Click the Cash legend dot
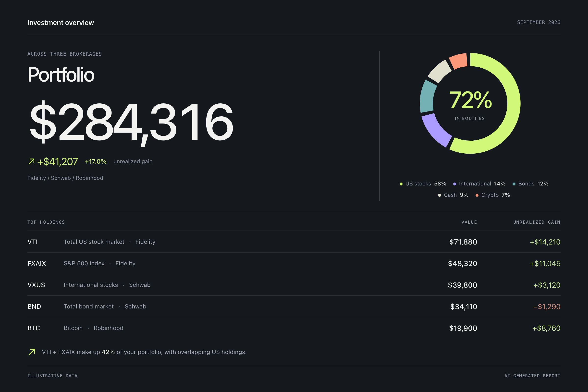588x392 pixels. click(440, 195)
